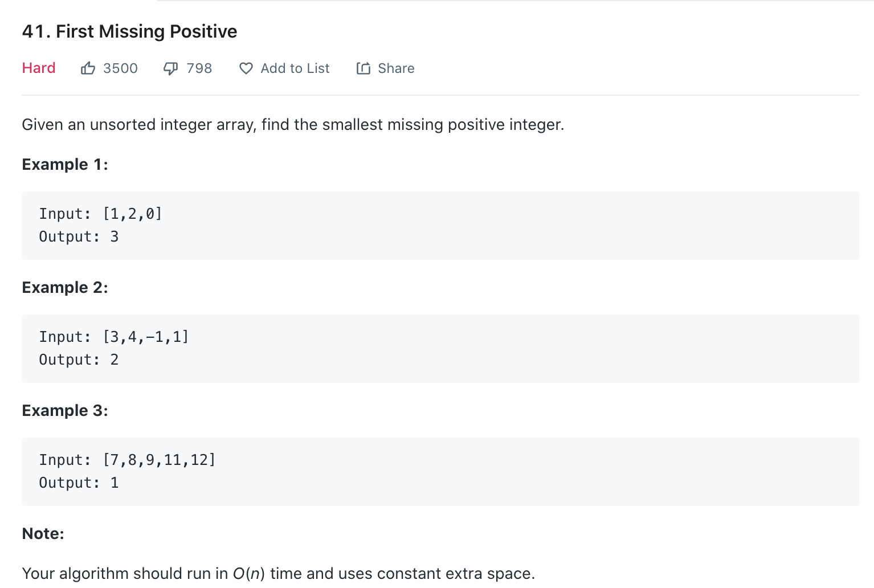
Task: Click the Example 3 input text
Action: pyautogui.click(x=126, y=459)
